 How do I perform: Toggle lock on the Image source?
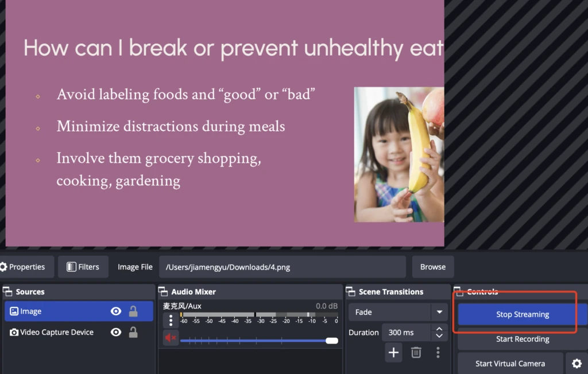pos(133,311)
